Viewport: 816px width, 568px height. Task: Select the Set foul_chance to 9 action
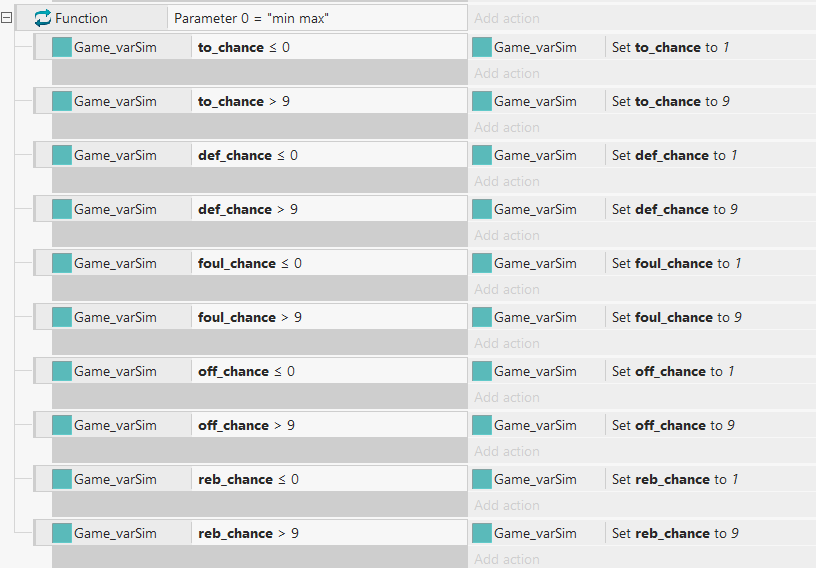710,317
